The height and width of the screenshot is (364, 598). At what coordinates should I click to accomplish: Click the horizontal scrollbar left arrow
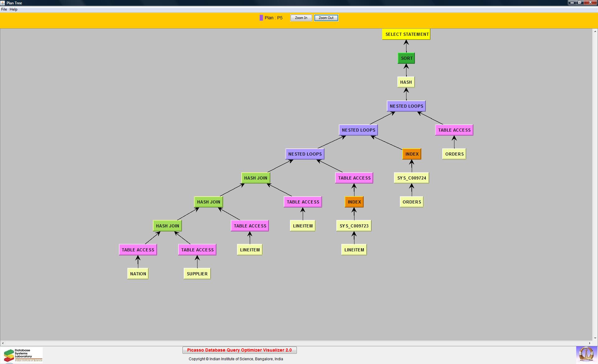[x=3, y=343]
